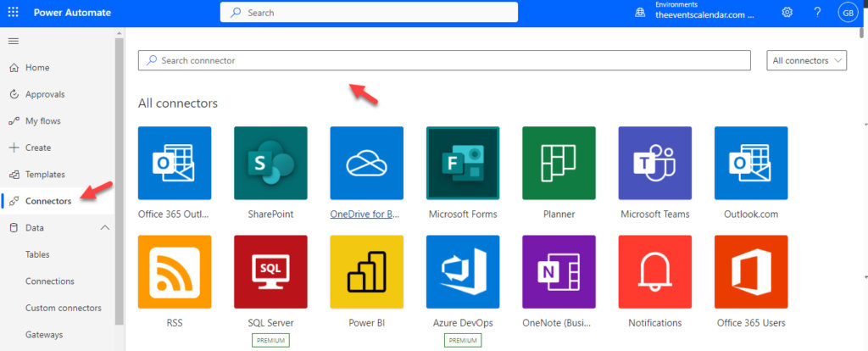Image resolution: width=868 pixels, height=351 pixels.
Task: Select the Power BI connector icon
Action: [367, 271]
